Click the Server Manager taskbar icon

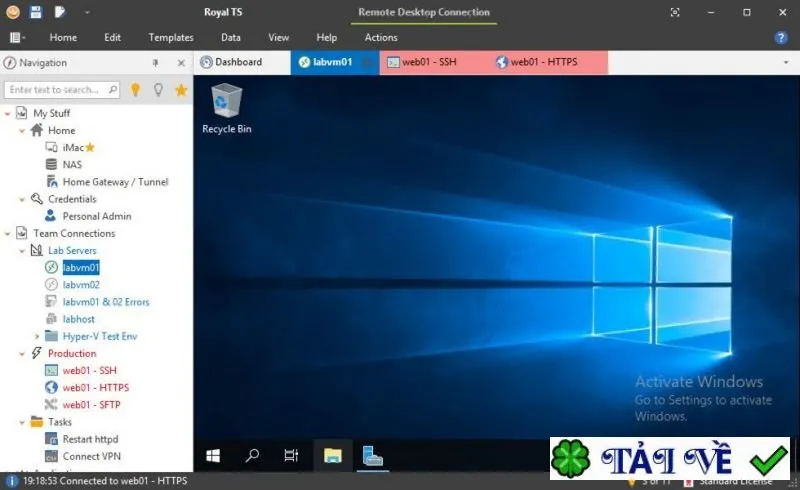pyautogui.click(x=372, y=455)
